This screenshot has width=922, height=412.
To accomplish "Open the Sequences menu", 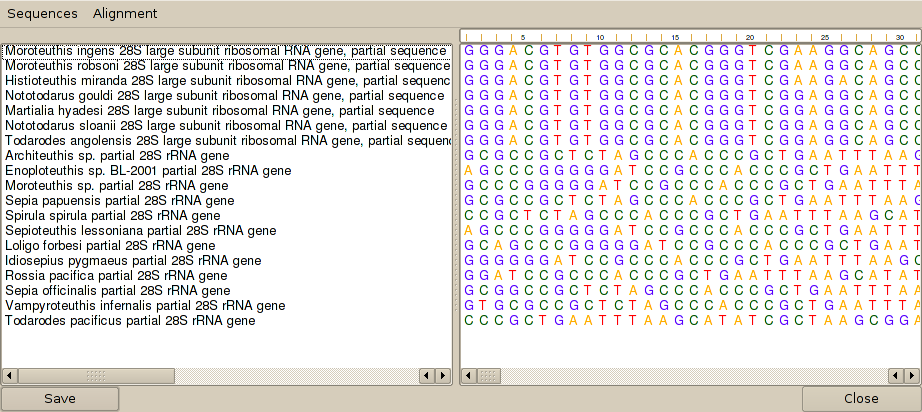I will [42, 13].
